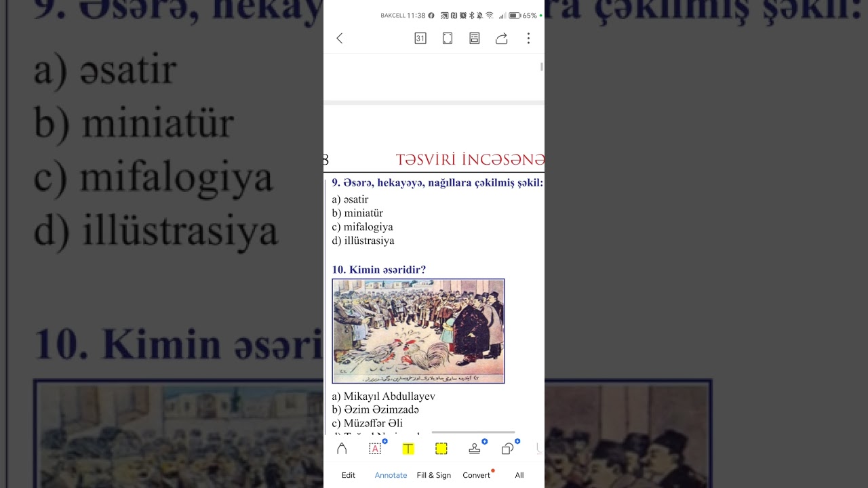Tap the 11:38 clock in status bar
The width and height of the screenshot is (868, 488).
(x=416, y=16)
